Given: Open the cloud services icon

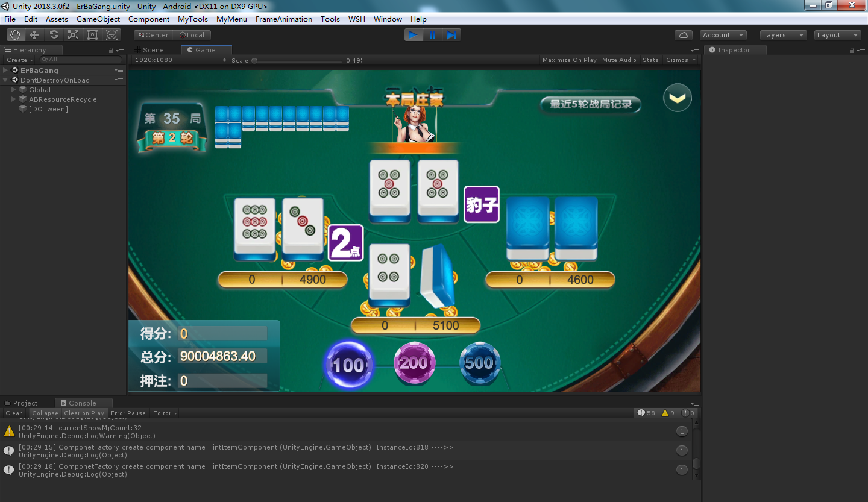Looking at the screenshot, I should point(683,35).
